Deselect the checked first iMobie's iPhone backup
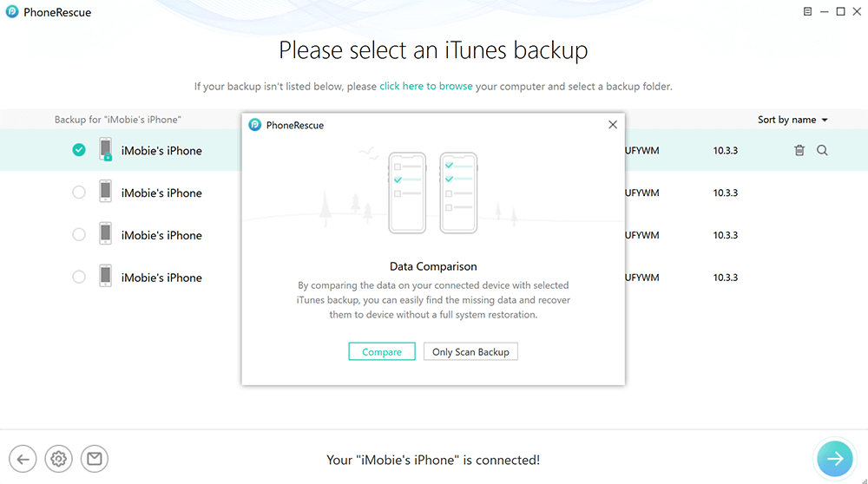Image resolution: width=868 pixels, height=484 pixels. point(79,150)
